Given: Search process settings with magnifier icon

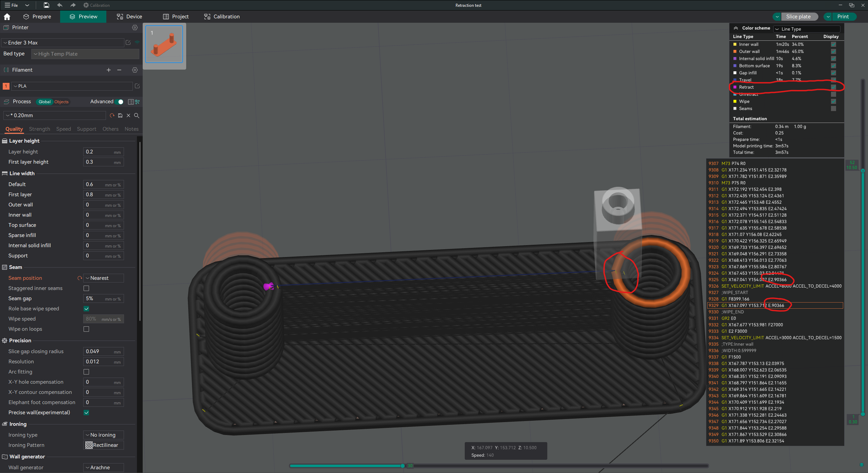Looking at the screenshot, I should 137,115.
